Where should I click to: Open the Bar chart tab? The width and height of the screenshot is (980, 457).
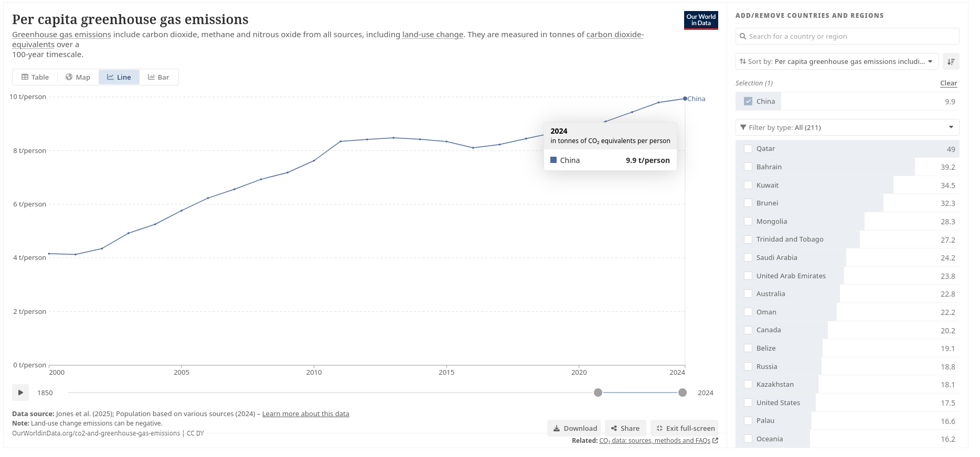click(x=158, y=77)
